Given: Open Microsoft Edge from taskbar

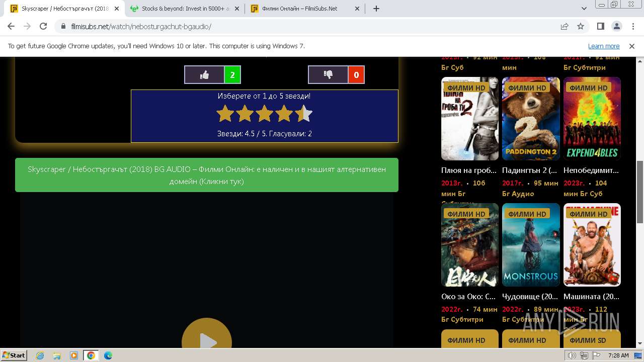Looking at the screenshot, I should (108, 355).
